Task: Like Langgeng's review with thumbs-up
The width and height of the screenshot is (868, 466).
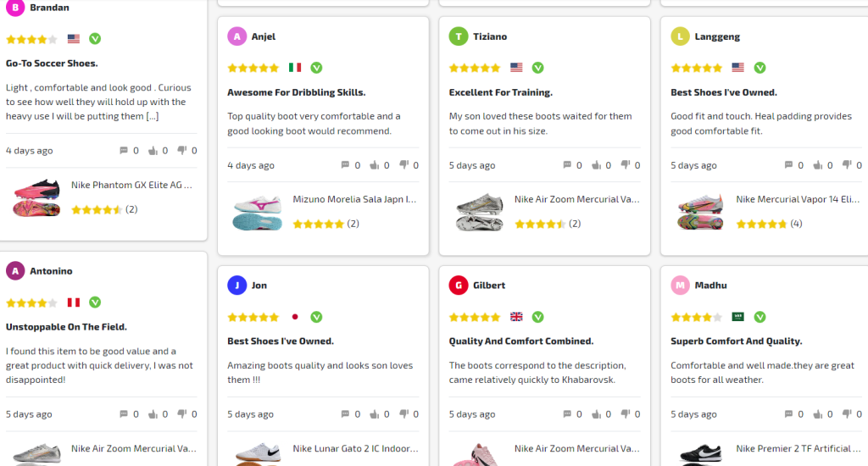Action: 818,165
